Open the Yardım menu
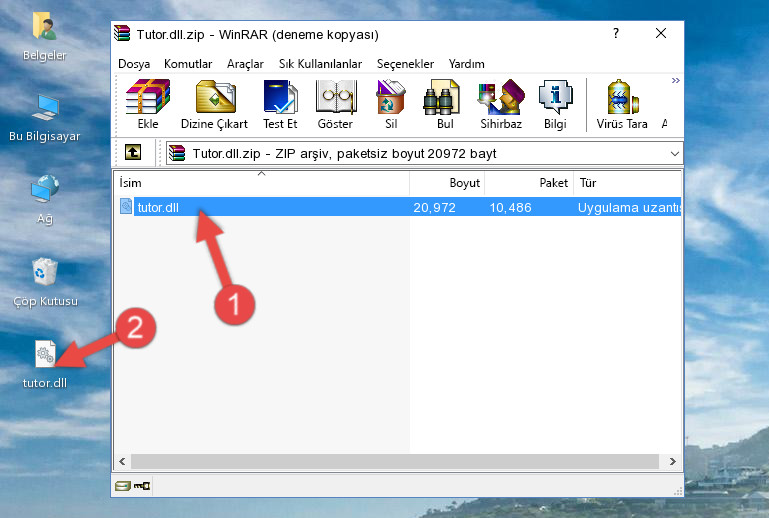The height and width of the screenshot is (518, 769). pos(466,64)
